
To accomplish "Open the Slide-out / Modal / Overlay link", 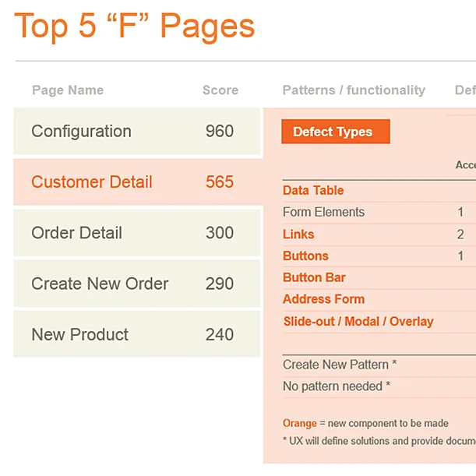I will click(358, 322).
